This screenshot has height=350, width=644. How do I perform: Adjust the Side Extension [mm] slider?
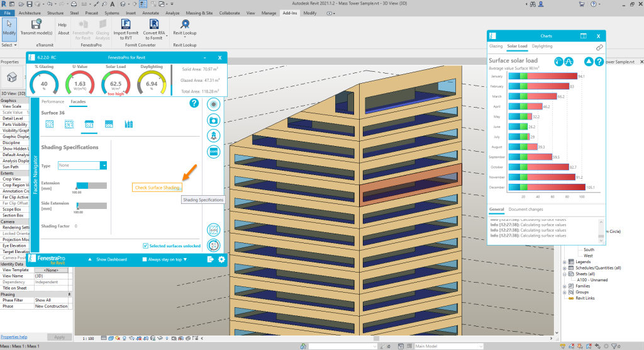[91, 206]
